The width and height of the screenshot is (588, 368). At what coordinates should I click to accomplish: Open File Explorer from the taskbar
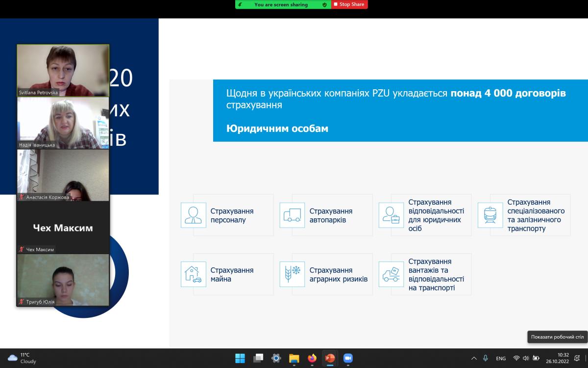(x=294, y=358)
